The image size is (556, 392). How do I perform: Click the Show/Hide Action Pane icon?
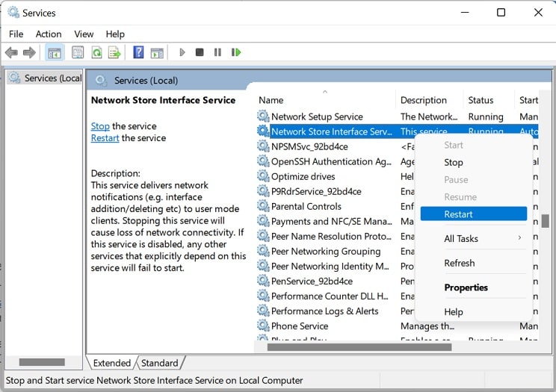point(157,53)
